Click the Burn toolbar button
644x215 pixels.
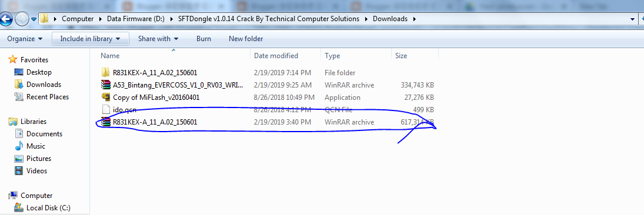(203, 39)
